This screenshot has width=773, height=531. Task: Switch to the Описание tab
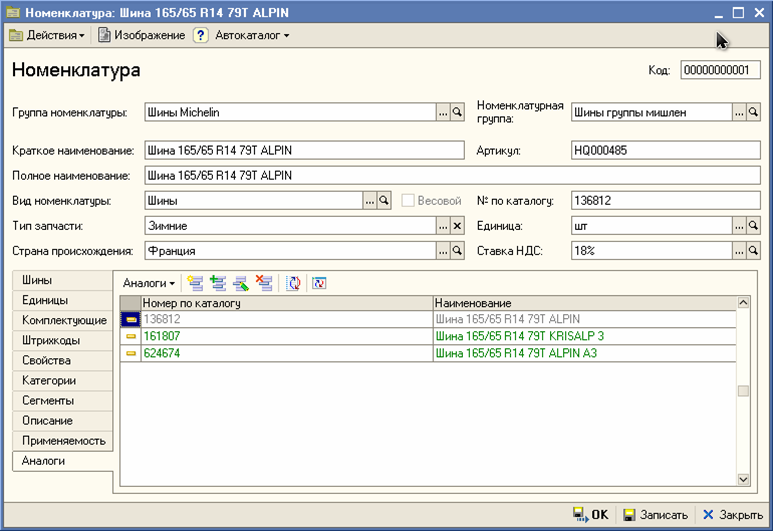click(63, 421)
